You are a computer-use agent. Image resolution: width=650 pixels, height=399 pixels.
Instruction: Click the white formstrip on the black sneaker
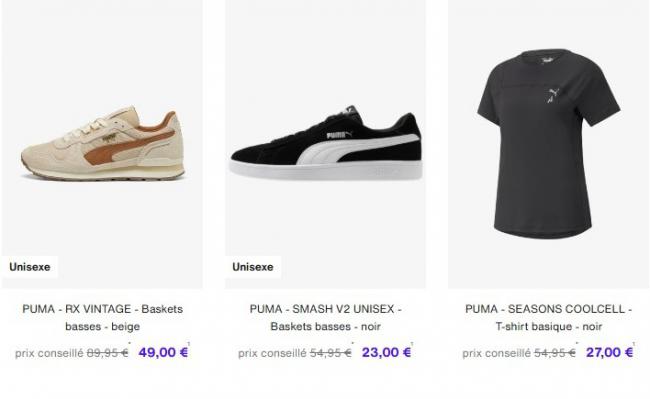(352, 149)
